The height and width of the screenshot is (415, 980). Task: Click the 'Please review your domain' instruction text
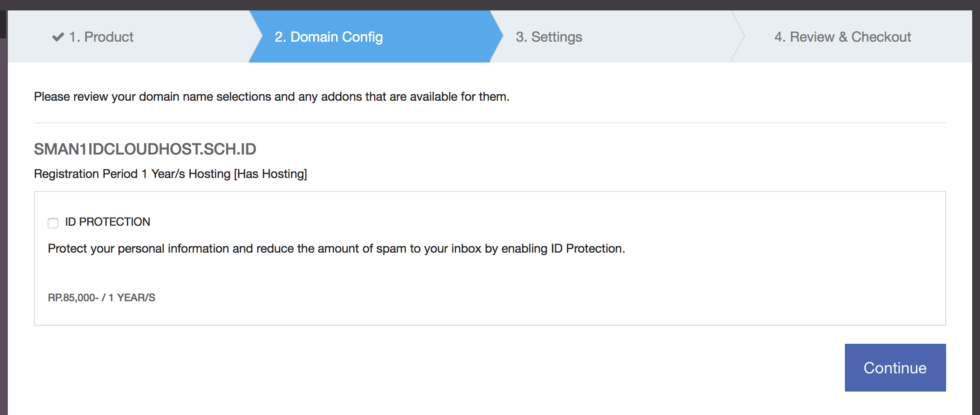coord(271,96)
